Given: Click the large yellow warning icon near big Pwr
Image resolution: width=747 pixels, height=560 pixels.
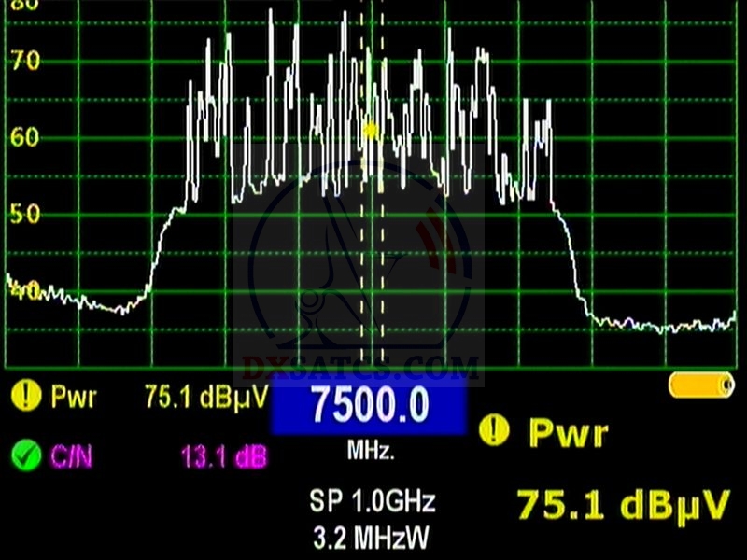Looking at the screenshot, I should click(495, 431).
